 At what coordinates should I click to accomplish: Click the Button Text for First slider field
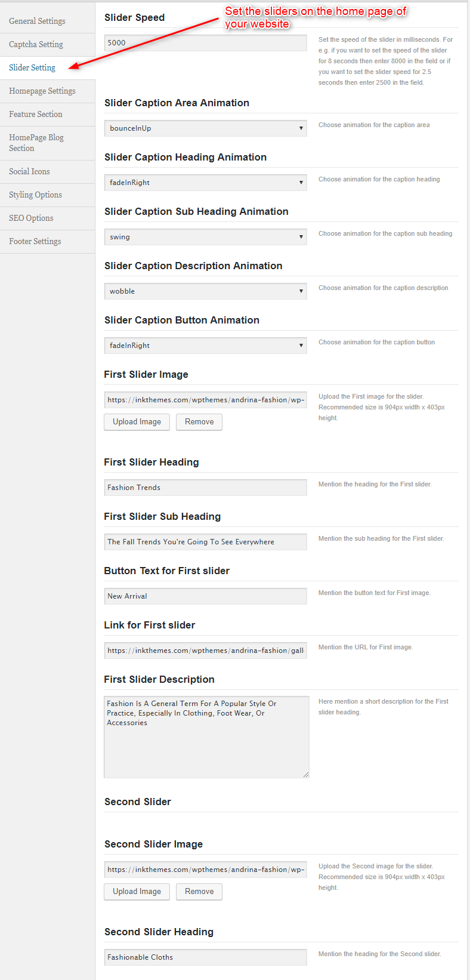tap(206, 596)
